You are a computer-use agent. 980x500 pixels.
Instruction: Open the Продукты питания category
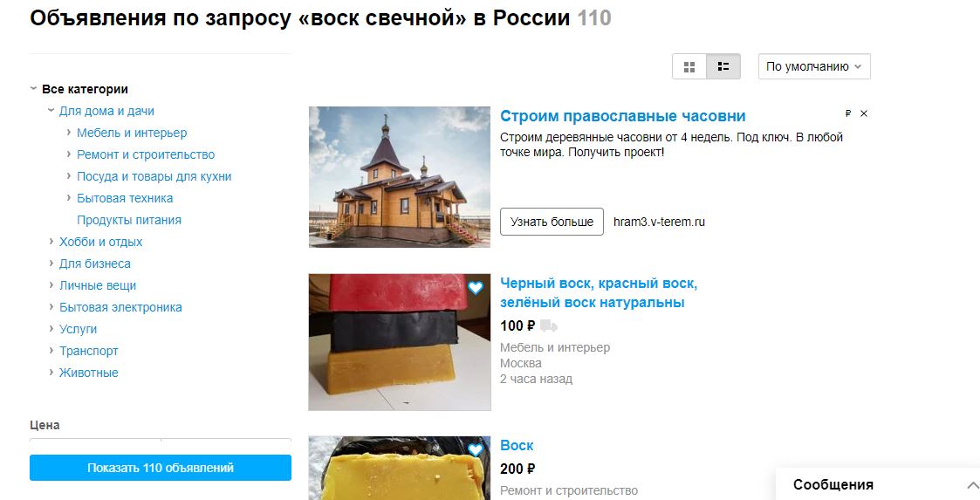(x=129, y=220)
